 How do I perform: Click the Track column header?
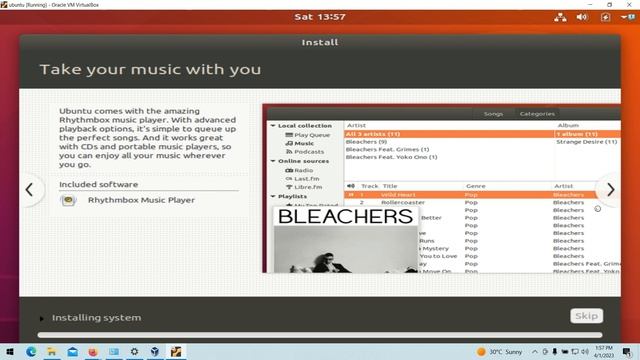[x=369, y=186]
